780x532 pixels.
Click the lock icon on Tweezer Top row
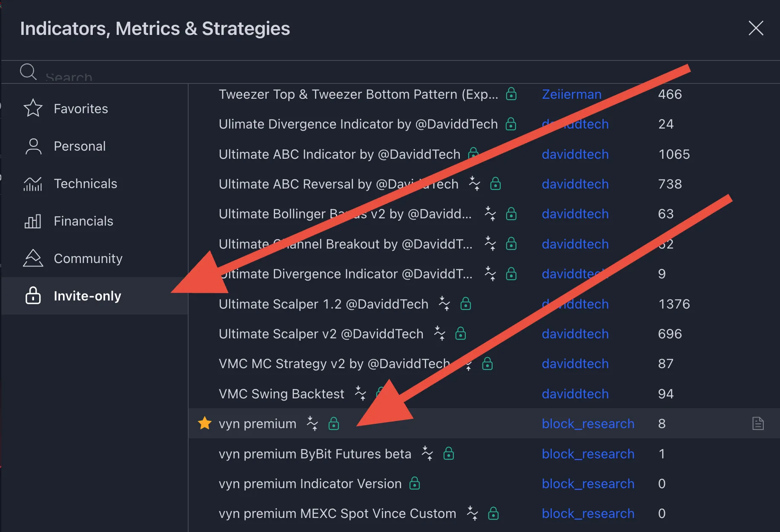tap(511, 94)
